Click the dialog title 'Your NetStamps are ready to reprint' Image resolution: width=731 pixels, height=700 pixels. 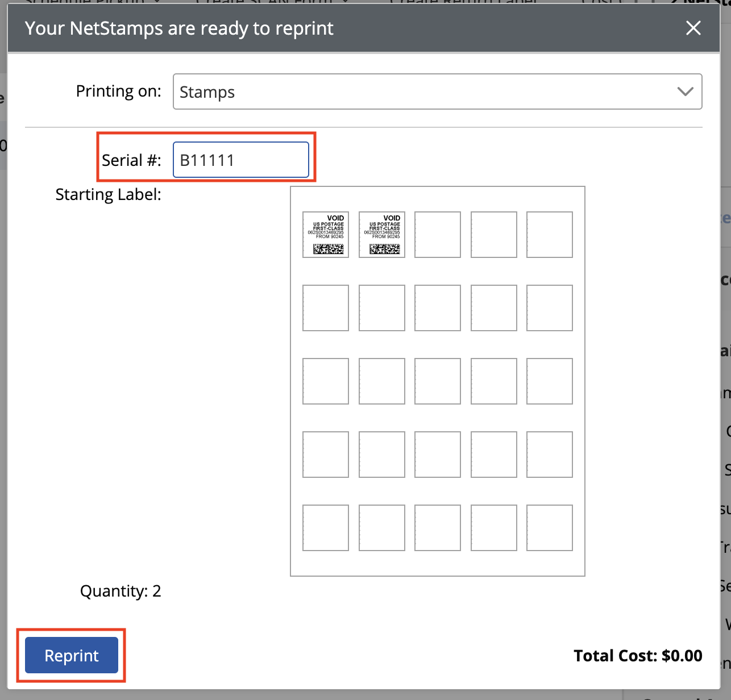(179, 28)
